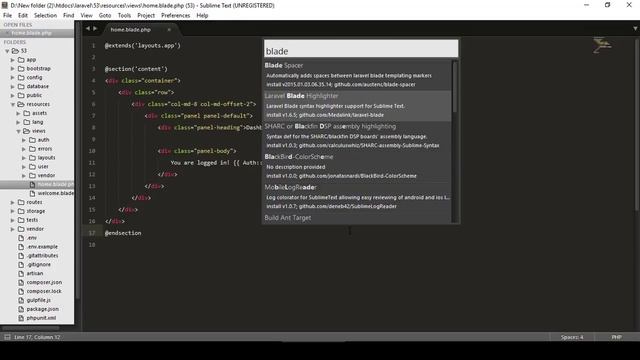Change indentation via Spaces: 4
640x360 pixels.
click(x=572, y=337)
